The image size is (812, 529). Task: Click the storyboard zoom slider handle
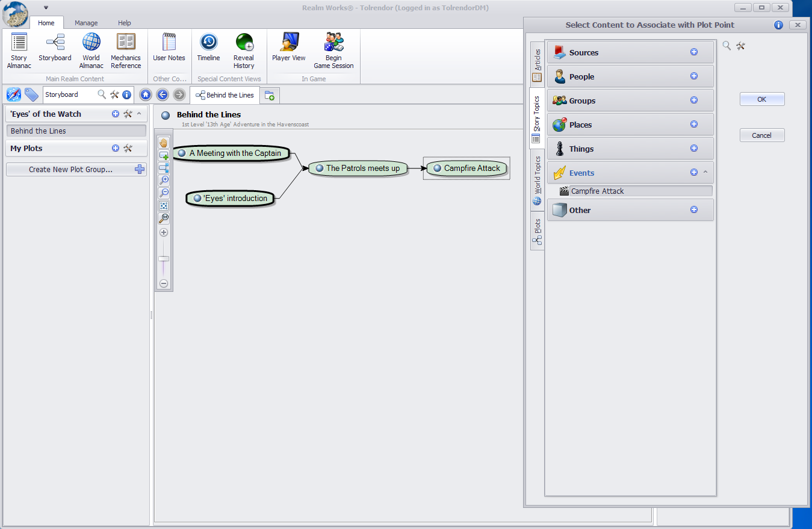(164, 259)
